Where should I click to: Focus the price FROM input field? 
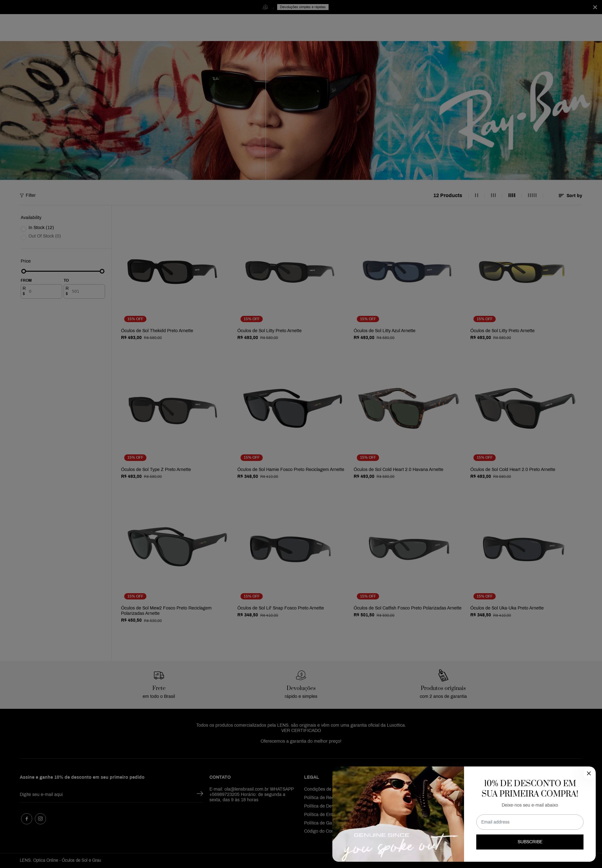[41, 291]
